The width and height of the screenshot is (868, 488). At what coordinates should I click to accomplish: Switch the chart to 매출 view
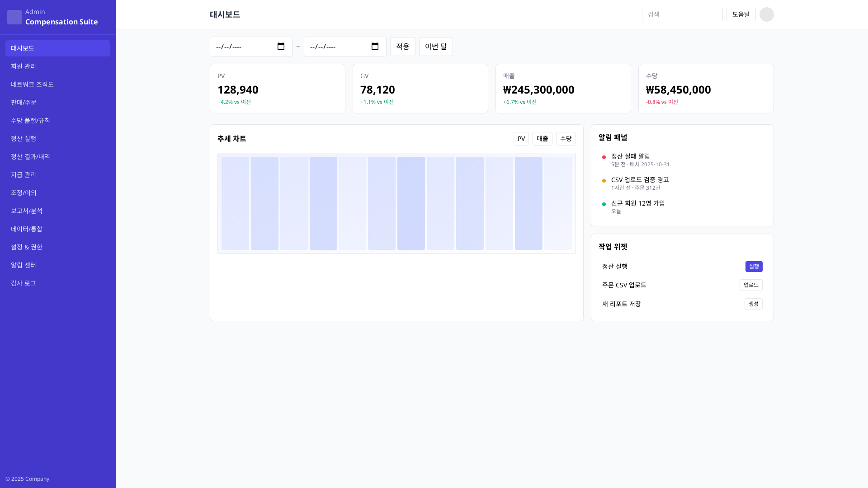pos(542,139)
